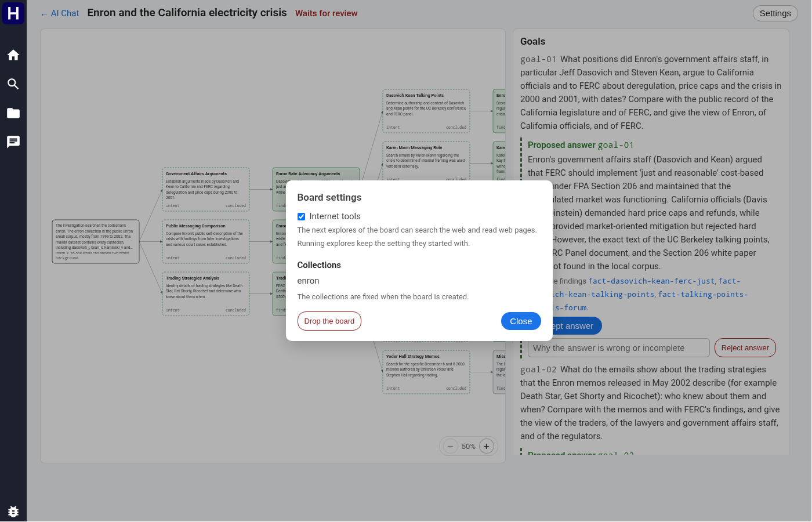The image size is (812, 522).
Task: Click the 'Goals' panel heading
Action: [x=533, y=42]
